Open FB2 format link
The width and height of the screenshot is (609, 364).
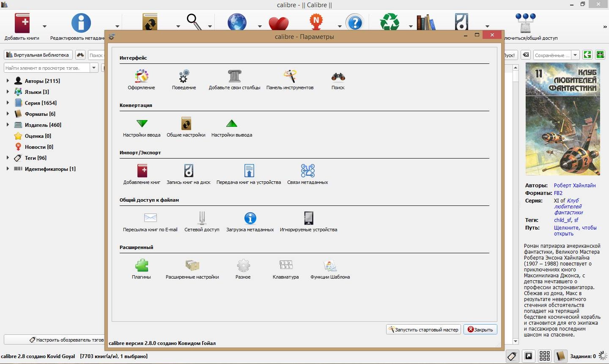click(x=558, y=193)
